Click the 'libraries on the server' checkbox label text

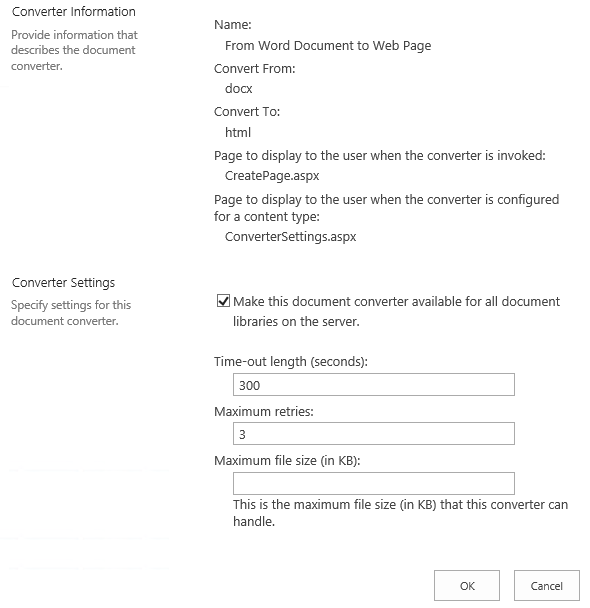coord(296,321)
